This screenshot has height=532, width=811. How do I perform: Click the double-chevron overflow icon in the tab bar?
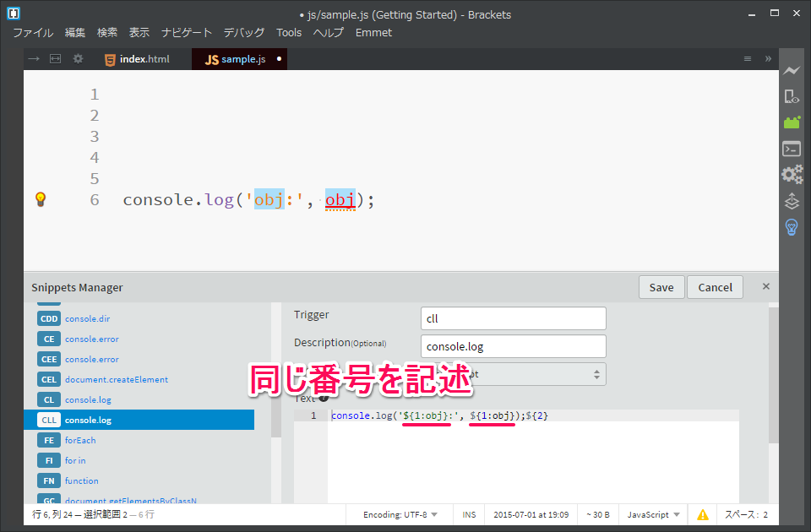[768, 59]
